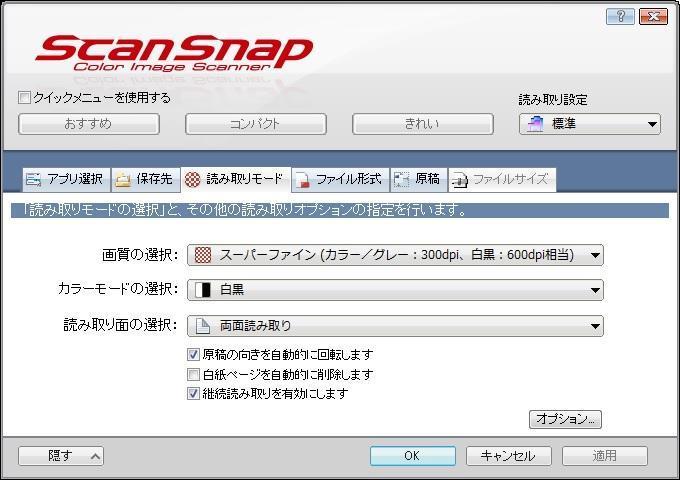
Task: Click the 両面読み取り page icon
Action: (203, 326)
